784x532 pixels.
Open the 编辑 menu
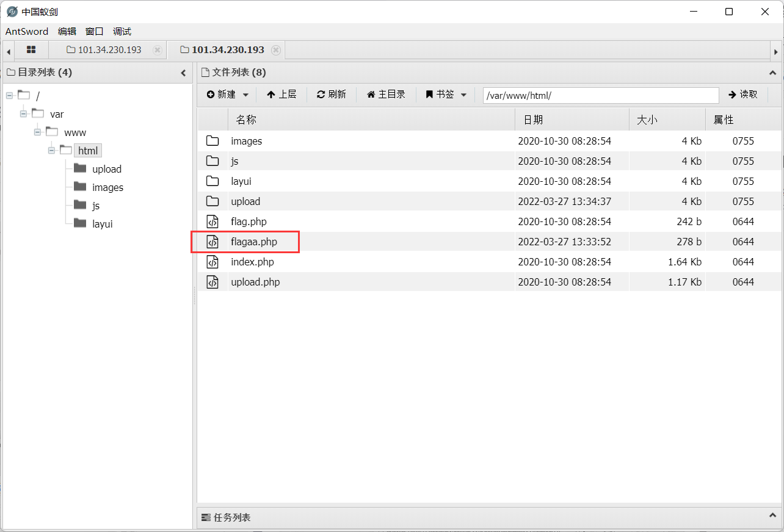point(67,32)
